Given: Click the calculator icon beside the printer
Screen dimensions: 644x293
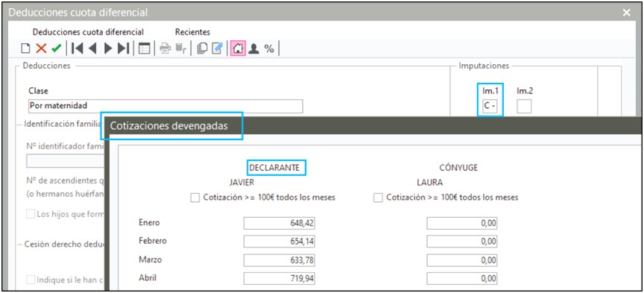Looking at the screenshot, I should click(180, 48).
